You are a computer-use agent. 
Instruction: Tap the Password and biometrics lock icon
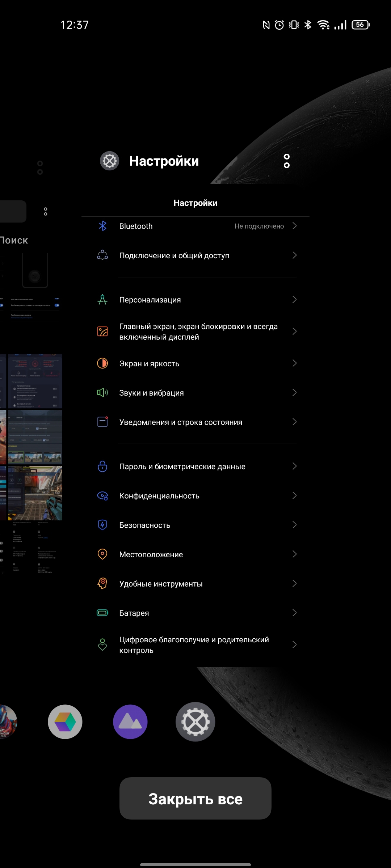tap(102, 466)
